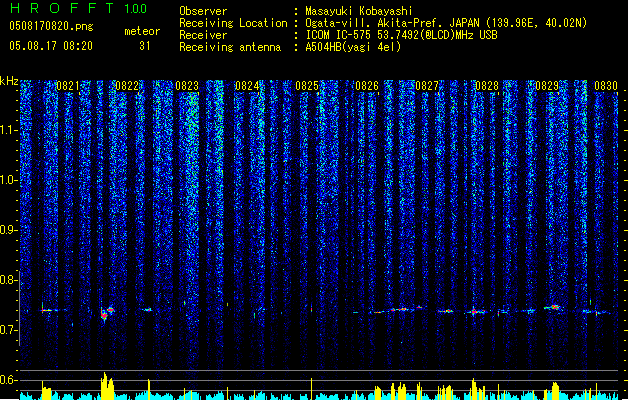Click the 0829 time marker

[x=547, y=86]
